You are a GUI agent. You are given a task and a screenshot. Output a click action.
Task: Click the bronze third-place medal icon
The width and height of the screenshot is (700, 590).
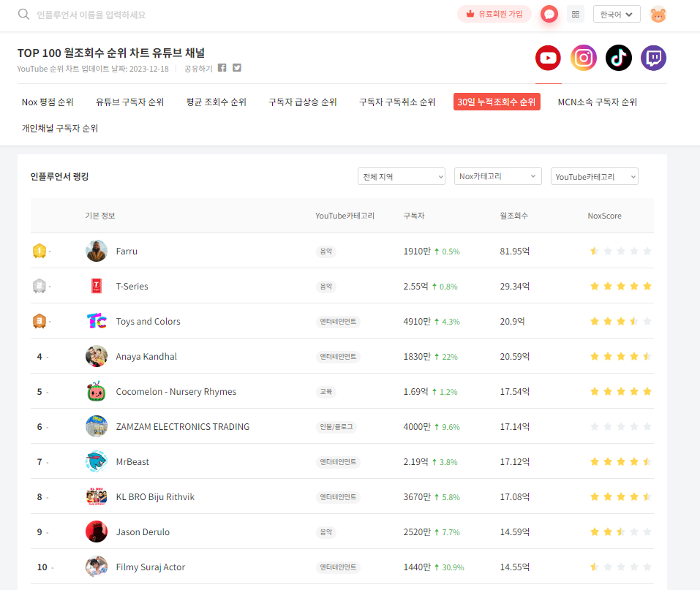(x=39, y=321)
